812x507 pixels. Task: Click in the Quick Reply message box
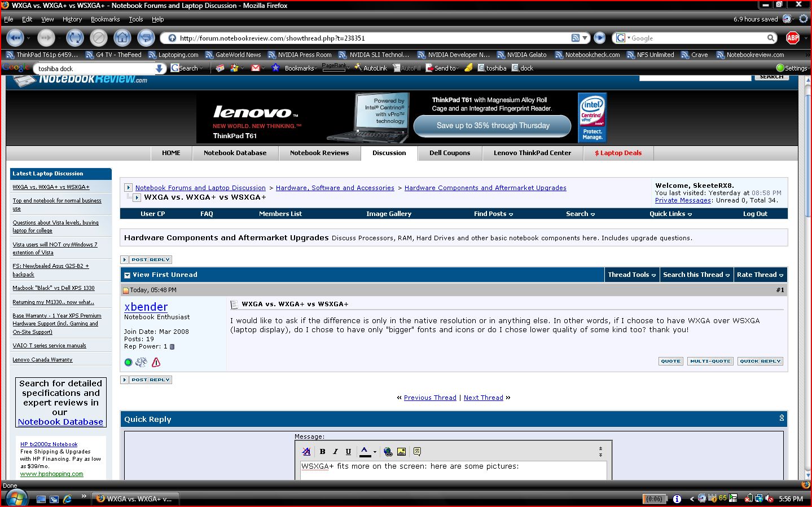pos(453,470)
